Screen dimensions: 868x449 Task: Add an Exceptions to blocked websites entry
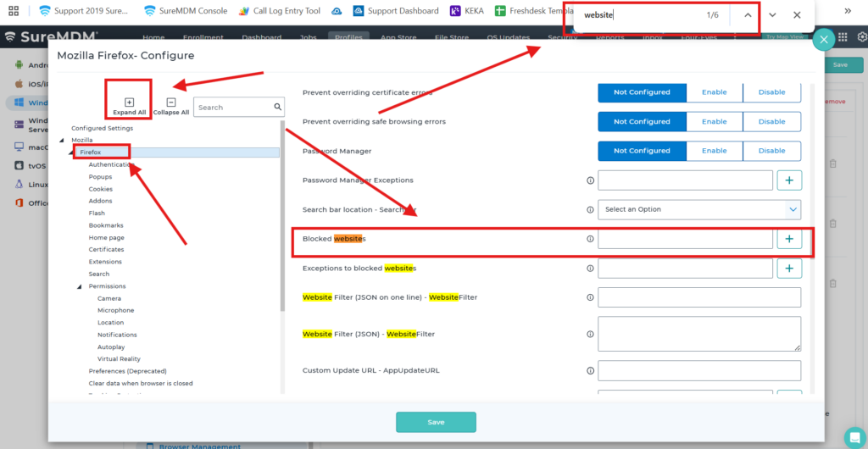(x=789, y=269)
